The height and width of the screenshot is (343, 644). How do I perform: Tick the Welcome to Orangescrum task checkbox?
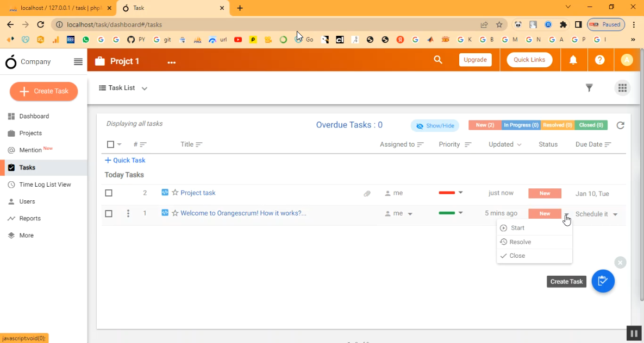tap(109, 214)
